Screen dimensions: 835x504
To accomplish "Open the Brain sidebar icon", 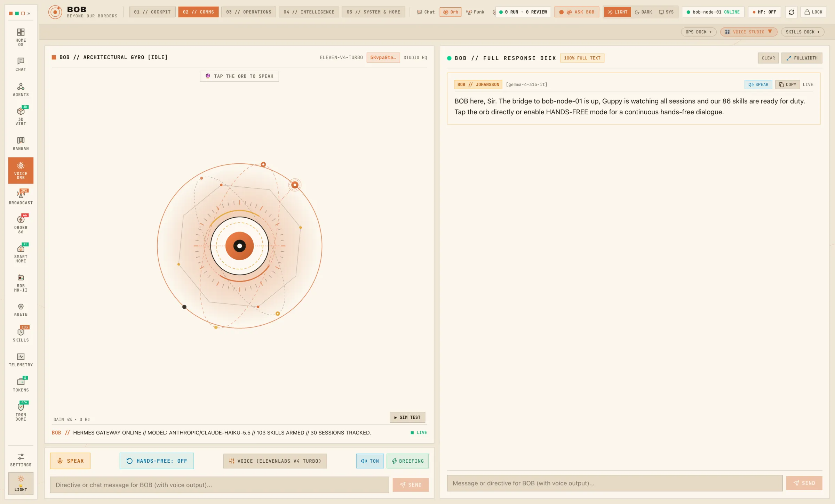I will (21, 310).
